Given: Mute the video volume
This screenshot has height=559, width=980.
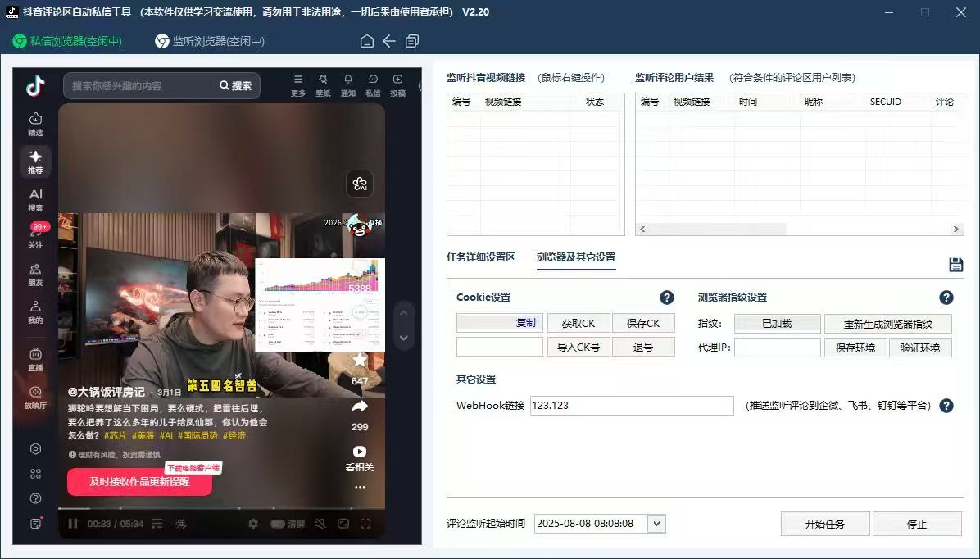Looking at the screenshot, I should tap(320, 523).
